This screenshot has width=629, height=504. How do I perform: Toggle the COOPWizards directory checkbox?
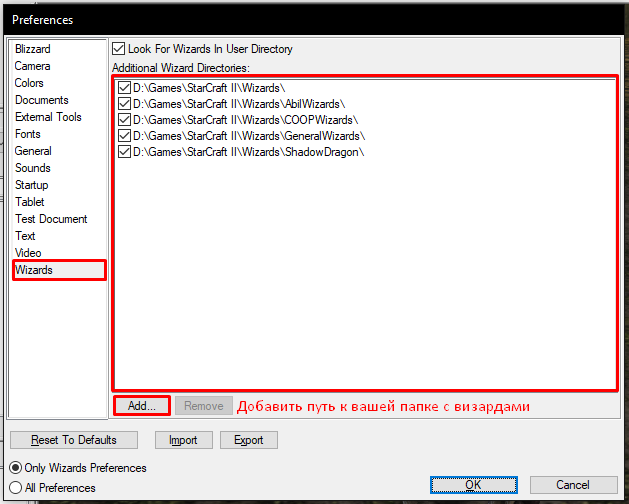pos(124,120)
